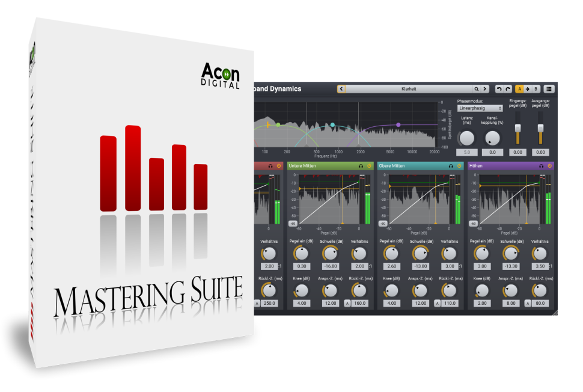This screenshot has height=392, width=583.
Task: Click the -60 range button in Obere Mitten
Action: 383,224
